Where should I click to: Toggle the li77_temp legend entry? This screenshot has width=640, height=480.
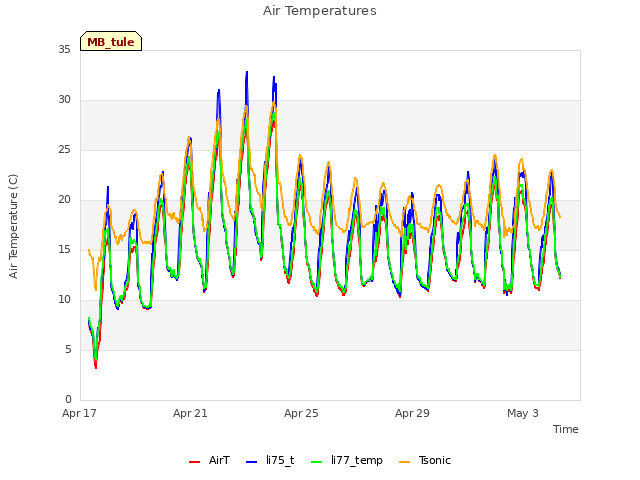(347, 460)
